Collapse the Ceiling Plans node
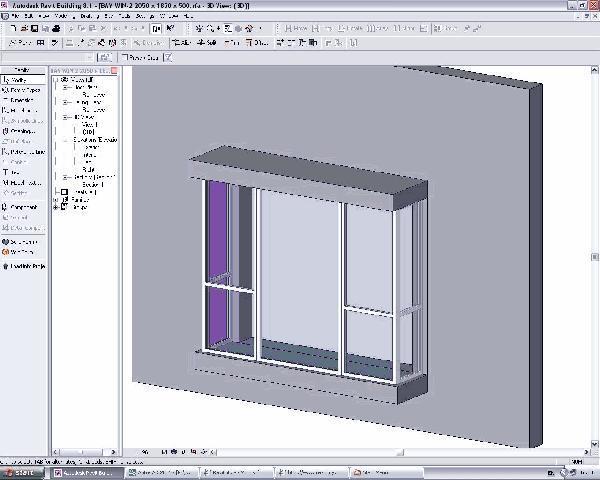Screen dimensions: 600x480 [x=65, y=102]
